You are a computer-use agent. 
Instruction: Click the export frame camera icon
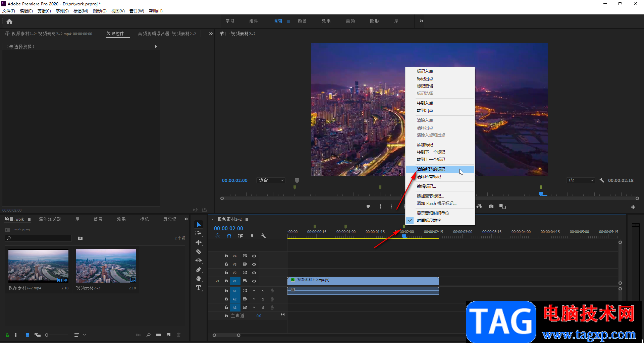[x=491, y=207]
